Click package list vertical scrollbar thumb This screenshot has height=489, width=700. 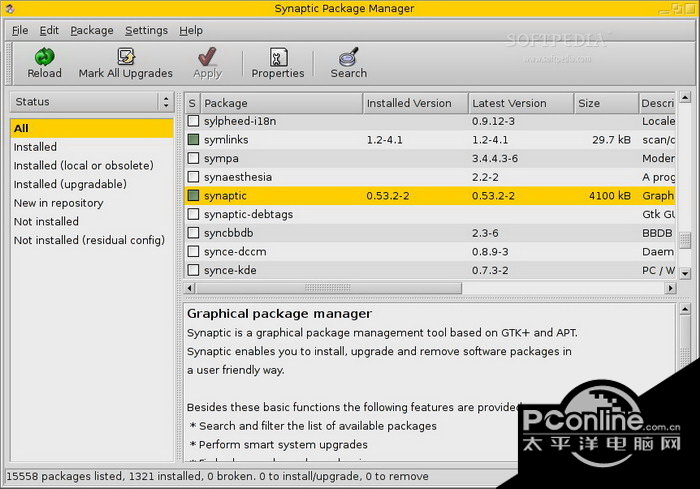(x=685, y=240)
